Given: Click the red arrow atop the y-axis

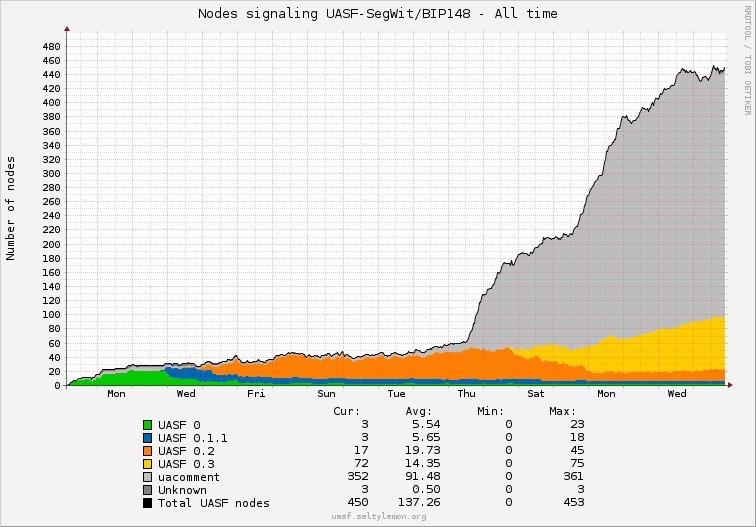Looking at the screenshot, I should click(67, 29).
